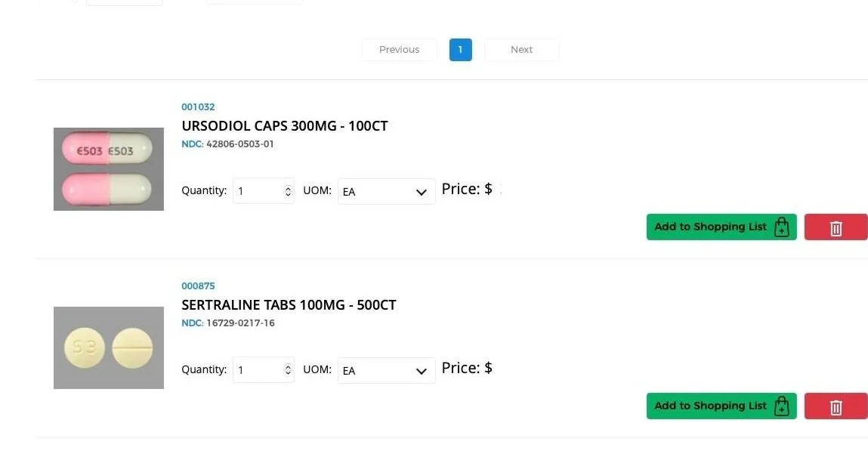Click chevron arrow in Sertraline UOM selector

point(422,371)
